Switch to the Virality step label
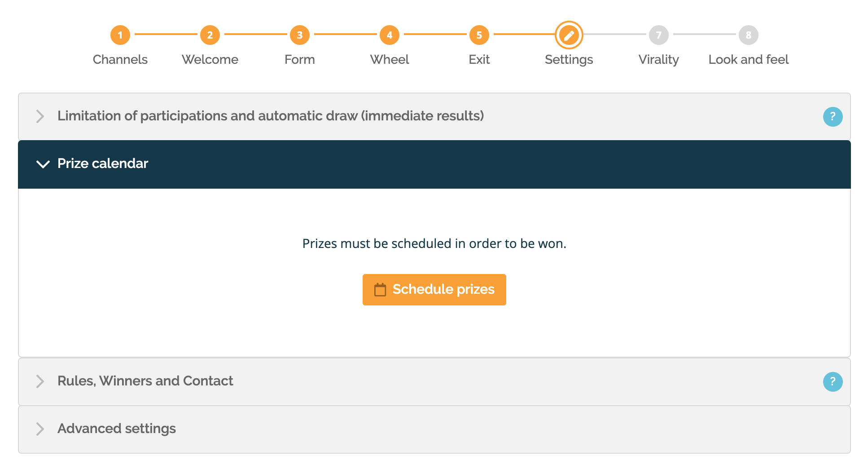This screenshot has height=460, width=868. [x=659, y=59]
